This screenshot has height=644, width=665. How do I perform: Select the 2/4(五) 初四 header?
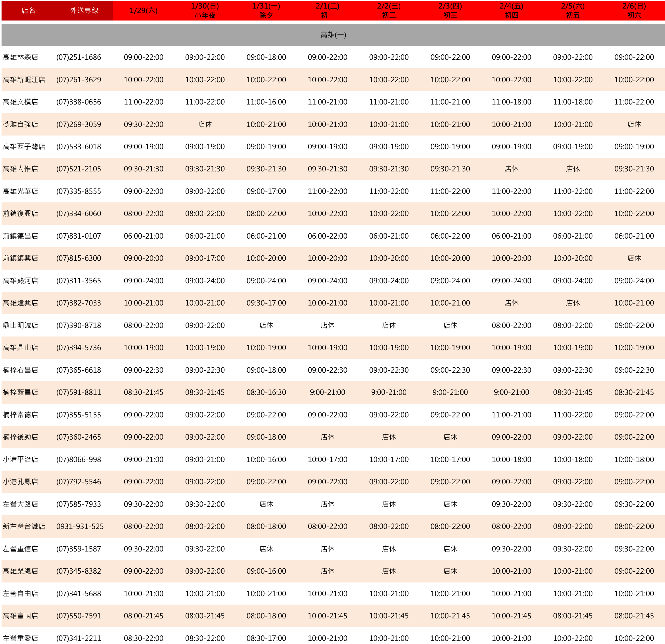(x=512, y=11)
